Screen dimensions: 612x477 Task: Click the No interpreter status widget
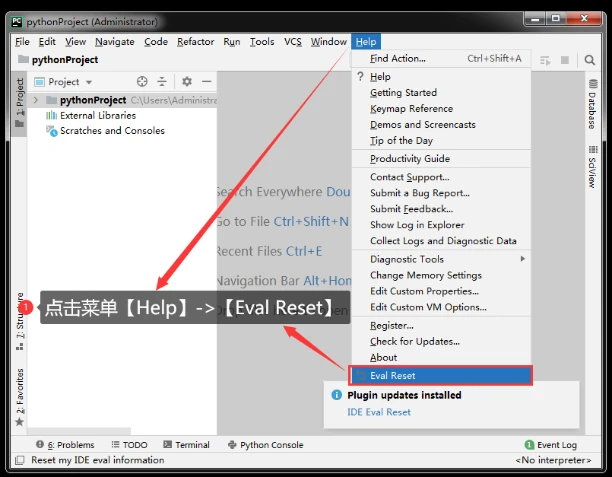click(553, 460)
